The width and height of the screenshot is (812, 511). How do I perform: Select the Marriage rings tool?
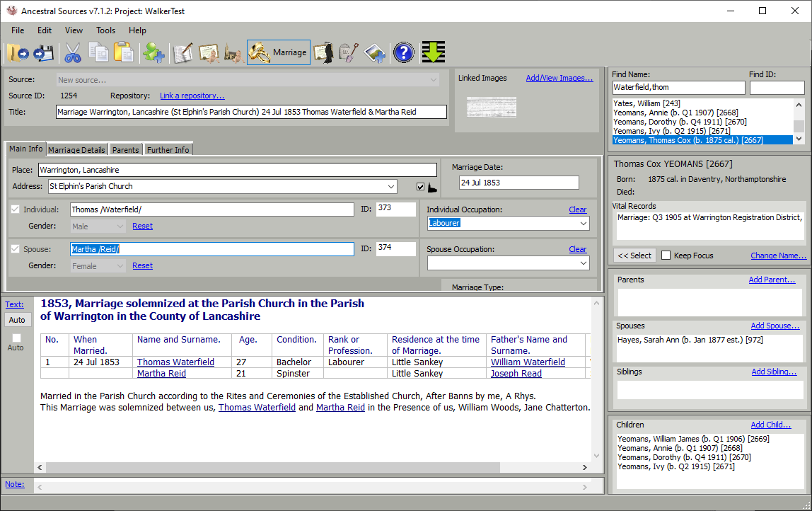click(x=260, y=52)
